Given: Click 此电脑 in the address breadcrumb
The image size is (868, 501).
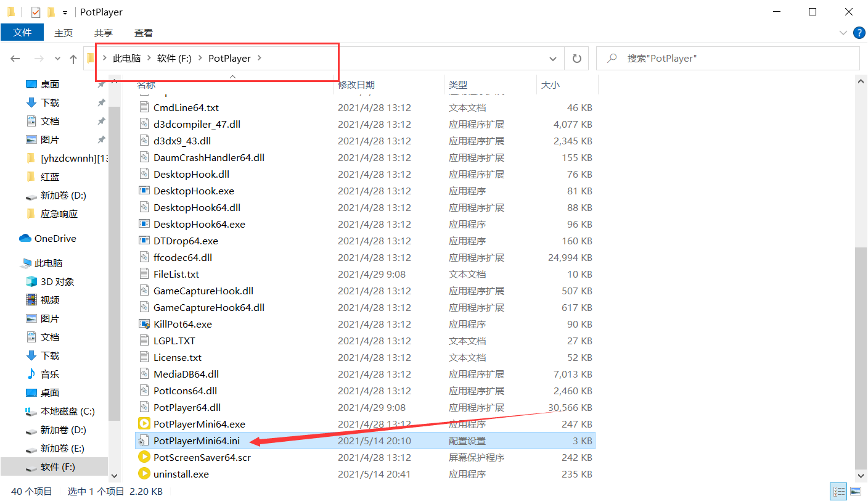Looking at the screenshot, I should tap(126, 59).
